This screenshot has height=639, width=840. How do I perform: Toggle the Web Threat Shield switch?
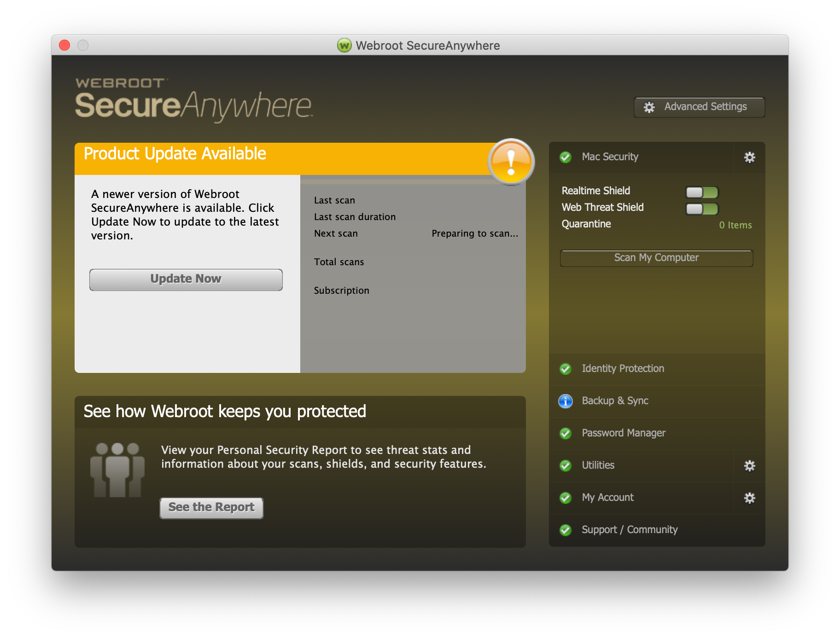(x=702, y=209)
